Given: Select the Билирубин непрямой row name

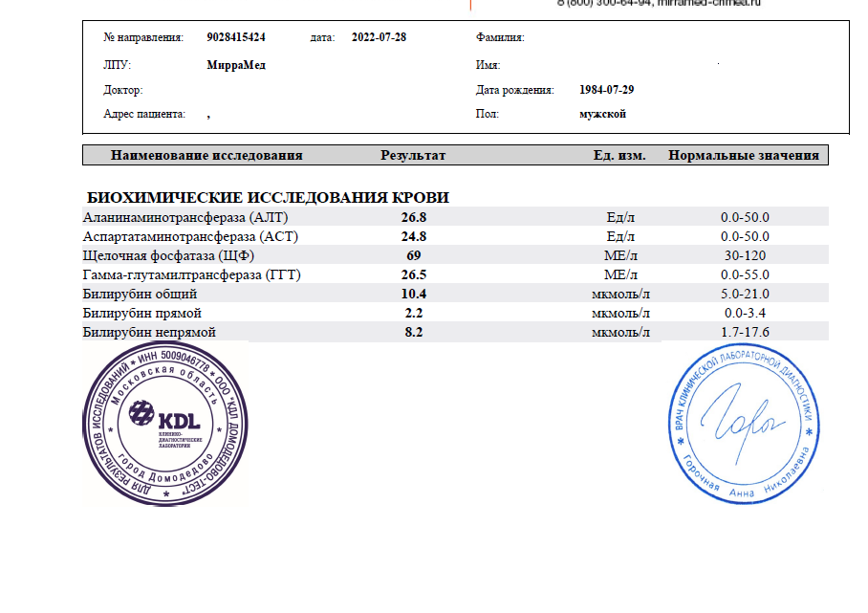Looking at the screenshot, I should 150,332.
